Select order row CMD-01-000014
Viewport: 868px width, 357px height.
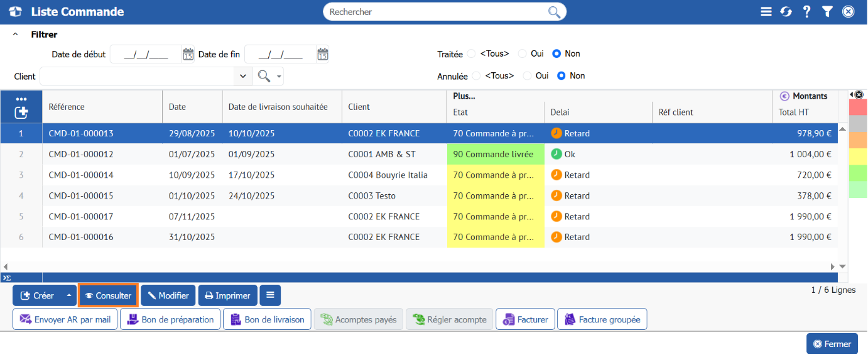pos(251,175)
